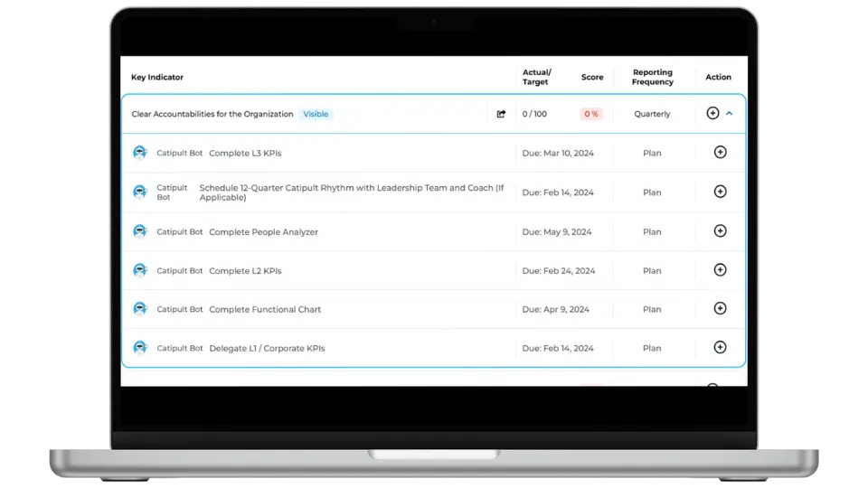
Task: Toggle the Visible badge on Clear Accountabilities
Action: 316,114
